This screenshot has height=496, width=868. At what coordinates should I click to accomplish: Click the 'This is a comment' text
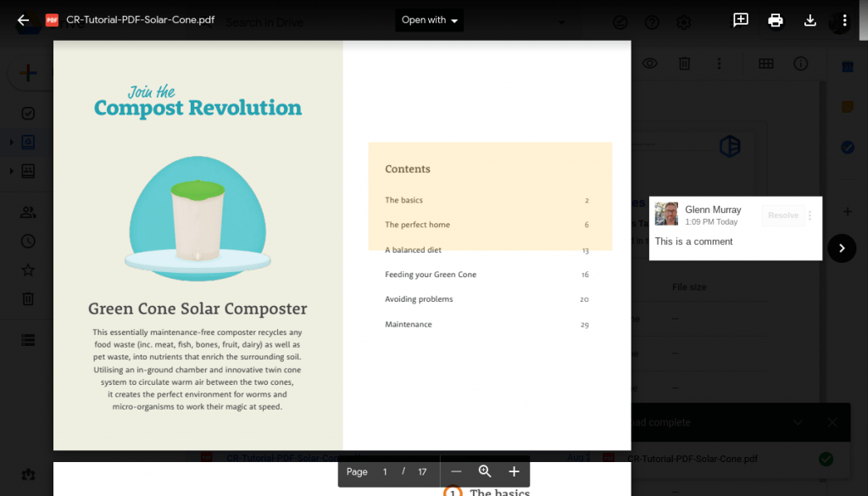[x=693, y=242]
